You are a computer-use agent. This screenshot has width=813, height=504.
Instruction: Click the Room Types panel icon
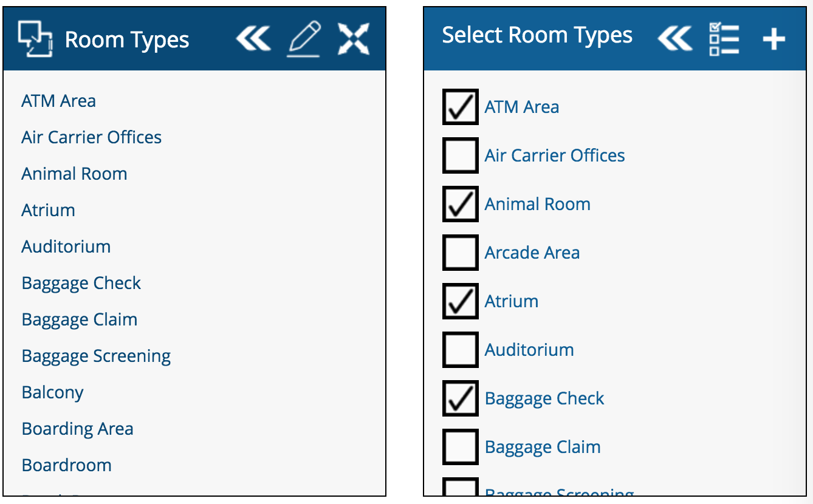click(x=35, y=39)
